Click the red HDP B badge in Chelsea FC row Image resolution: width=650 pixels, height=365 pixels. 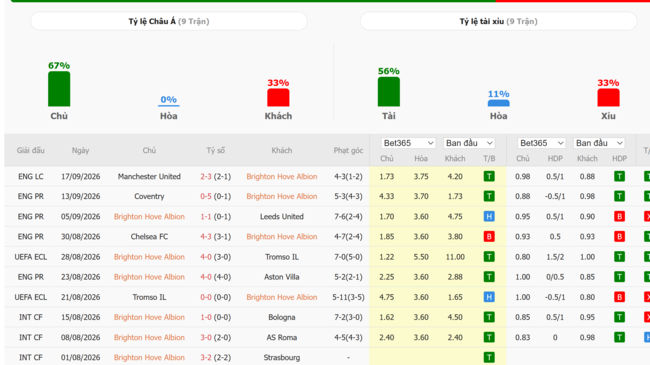pos(619,236)
